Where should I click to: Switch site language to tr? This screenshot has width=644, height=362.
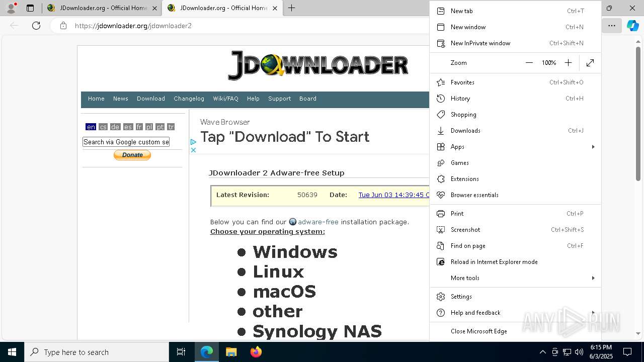[x=171, y=127]
